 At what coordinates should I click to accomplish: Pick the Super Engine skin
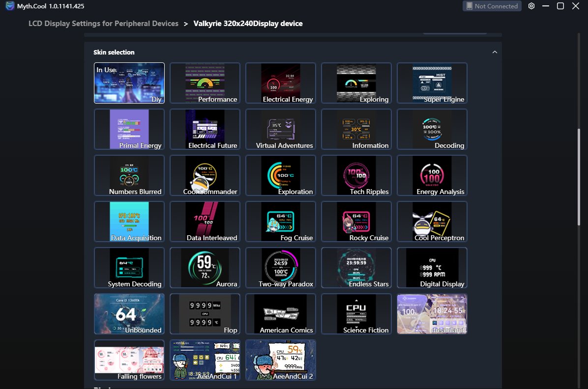(x=432, y=83)
